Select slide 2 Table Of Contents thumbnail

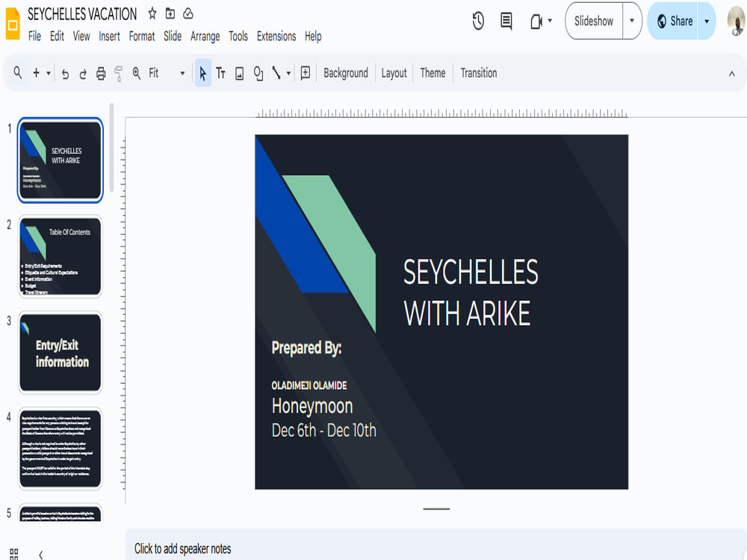60,256
